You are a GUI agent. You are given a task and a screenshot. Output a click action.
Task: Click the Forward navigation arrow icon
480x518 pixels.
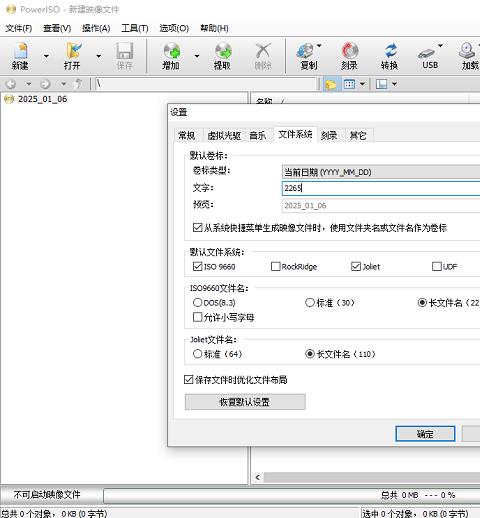(45, 84)
